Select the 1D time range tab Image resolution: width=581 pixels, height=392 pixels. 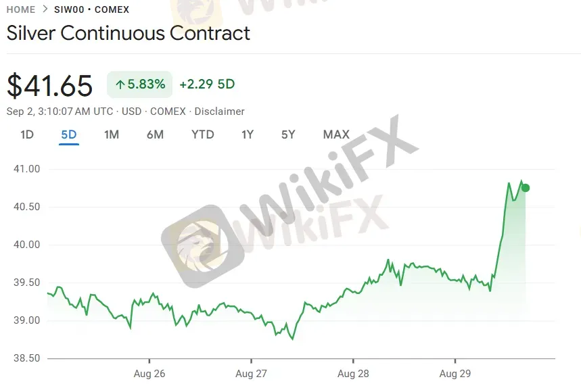(27, 134)
